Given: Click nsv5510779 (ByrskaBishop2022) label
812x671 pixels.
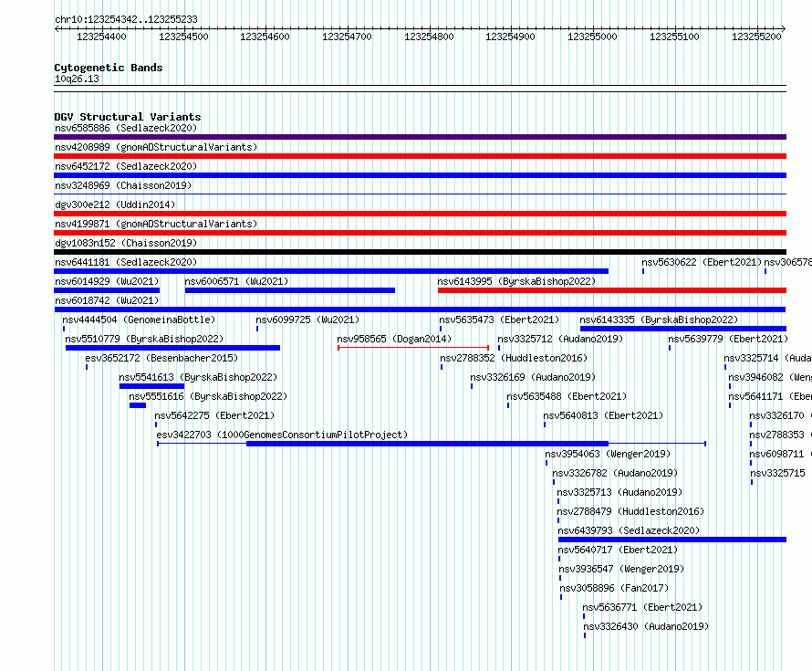Looking at the screenshot, I should pos(144,339).
